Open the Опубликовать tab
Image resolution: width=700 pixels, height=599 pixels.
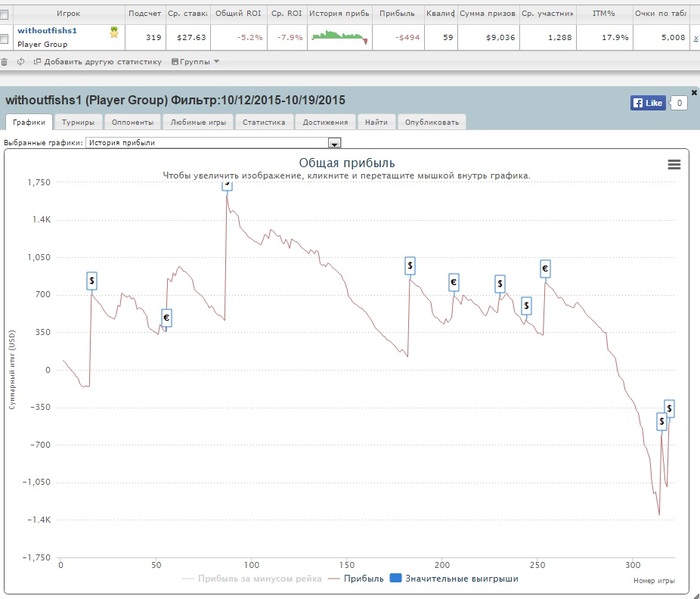[x=432, y=122]
